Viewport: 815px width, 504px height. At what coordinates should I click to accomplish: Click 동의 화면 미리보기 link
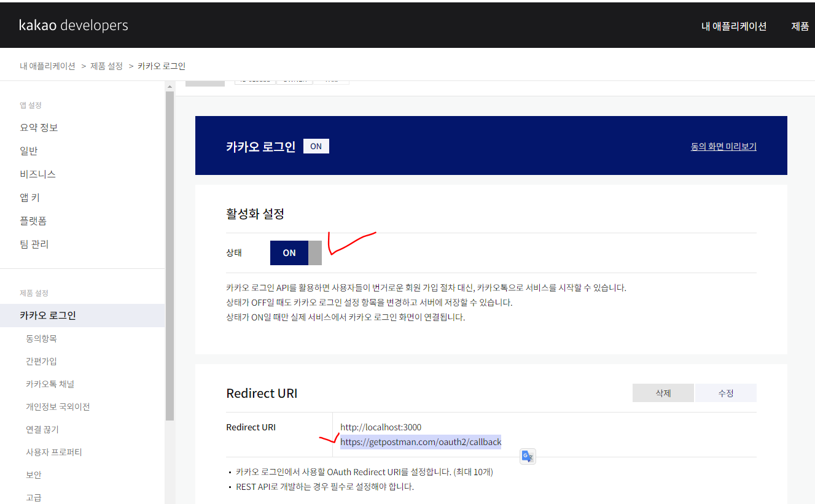723,147
